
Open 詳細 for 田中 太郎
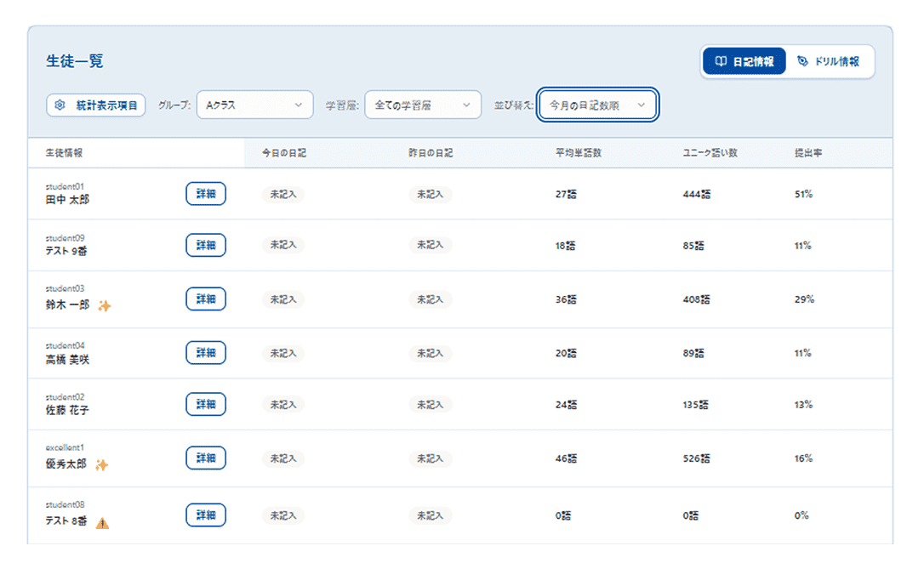(206, 194)
